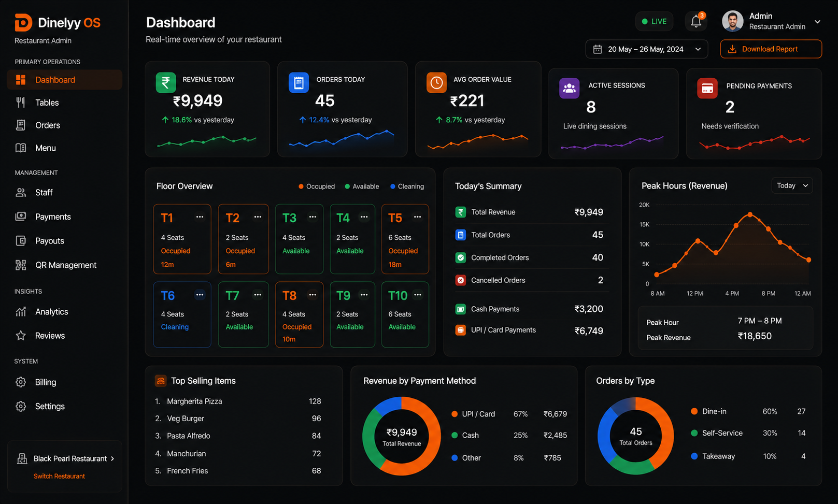Open the notification bell icon
This screenshot has width=838, height=504.
(696, 21)
